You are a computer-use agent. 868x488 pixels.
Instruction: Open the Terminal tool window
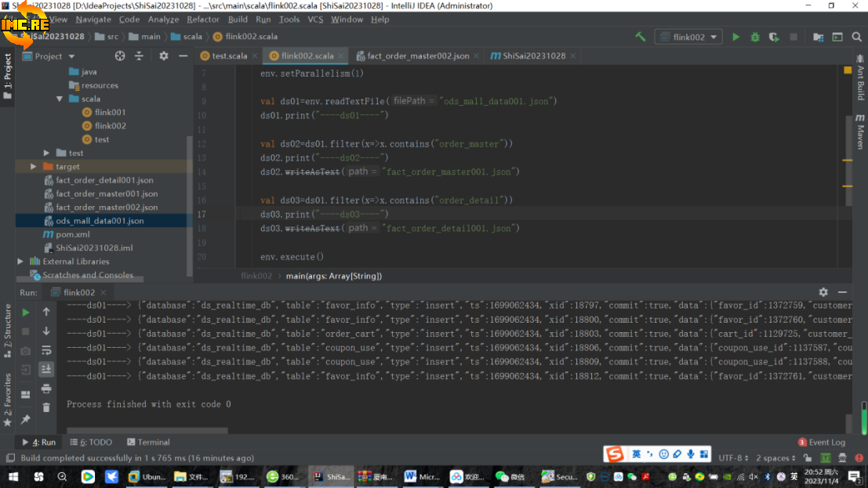coord(147,443)
